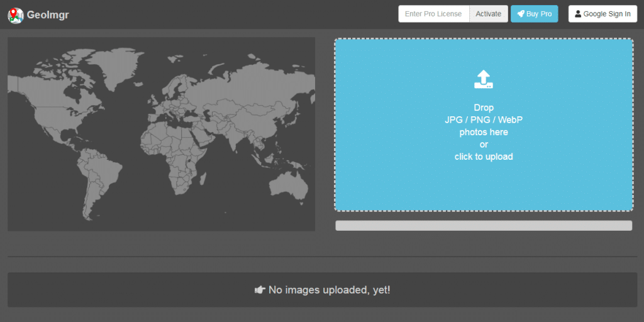
Task: Click the upload tray arrow icon
Action: pos(484,79)
